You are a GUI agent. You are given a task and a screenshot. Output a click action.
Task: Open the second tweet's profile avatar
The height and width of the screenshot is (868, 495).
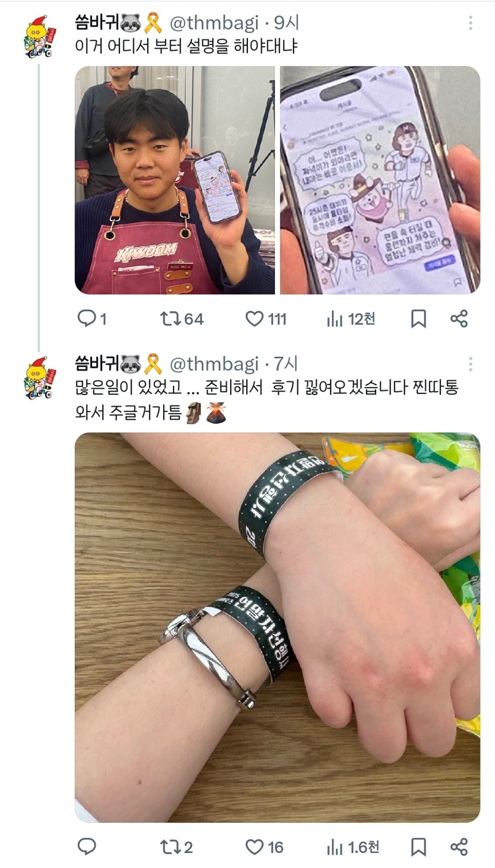[x=39, y=378]
